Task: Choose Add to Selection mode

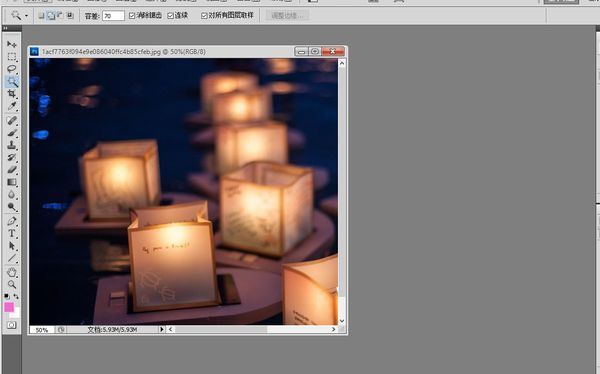Action: (51, 16)
